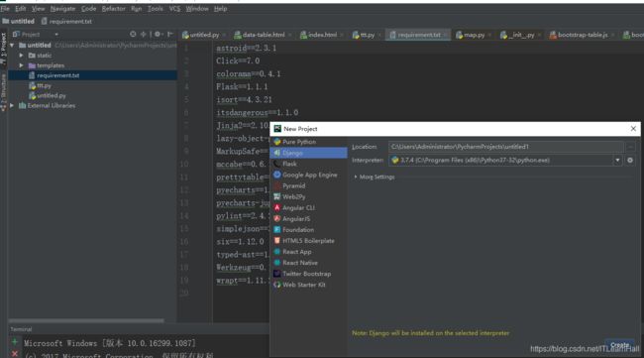Open the Refactor menu
Screen dimensions: 644x358
(x=113, y=9)
